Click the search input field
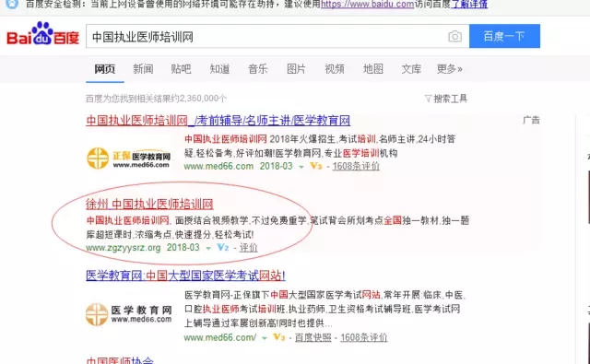Viewport: 590px width, 364px height. (x=266, y=37)
